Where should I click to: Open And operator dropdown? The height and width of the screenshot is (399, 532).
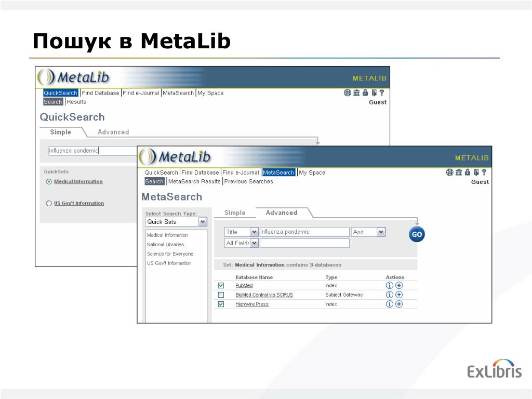(381, 232)
